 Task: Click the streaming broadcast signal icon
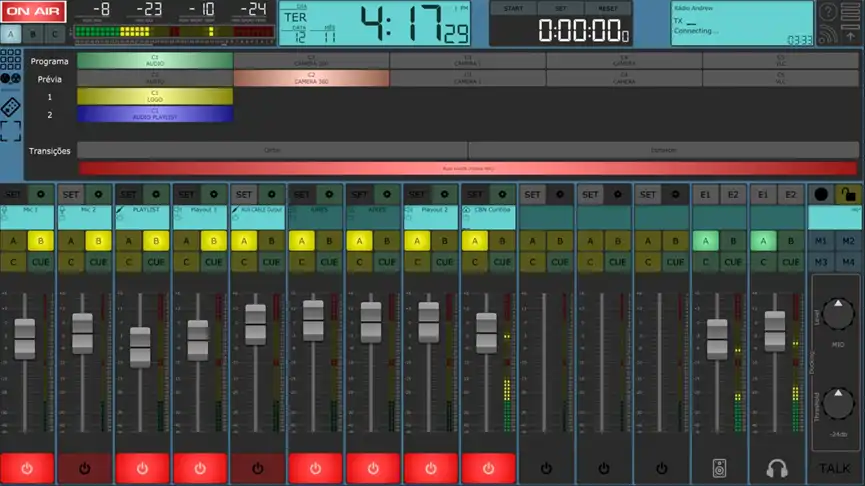(x=827, y=35)
